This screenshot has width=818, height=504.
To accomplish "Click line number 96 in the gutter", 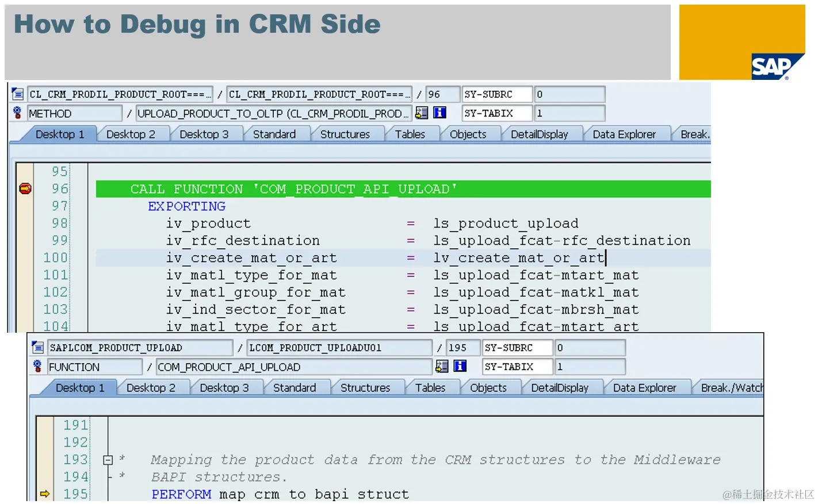I will point(60,188).
